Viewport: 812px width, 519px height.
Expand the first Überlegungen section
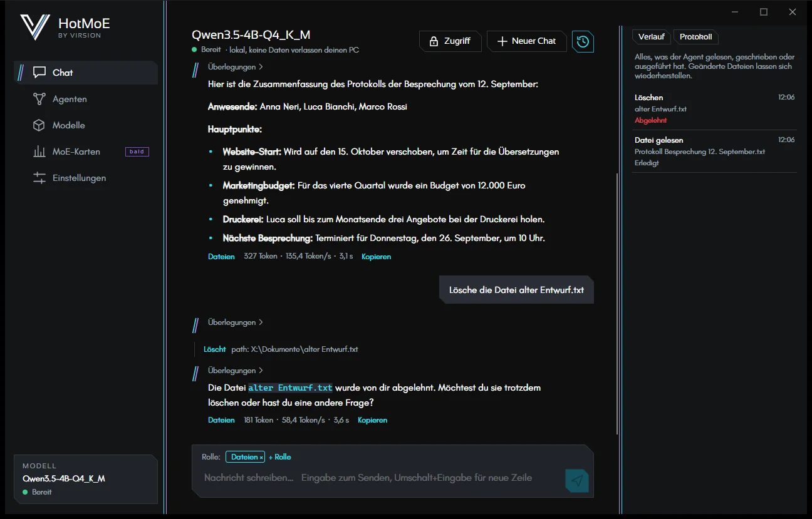235,67
